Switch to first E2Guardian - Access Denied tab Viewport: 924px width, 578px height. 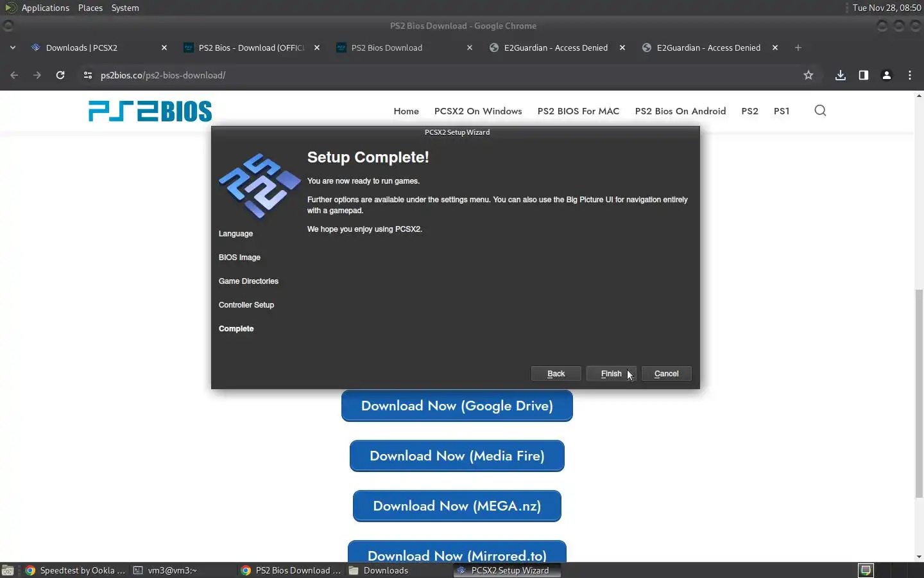pyautogui.click(x=556, y=48)
